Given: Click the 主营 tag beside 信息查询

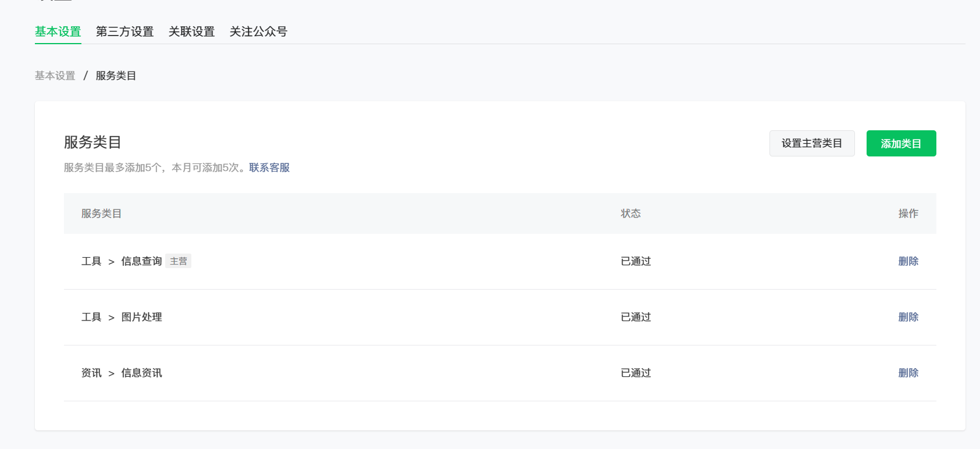Looking at the screenshot, I should tap(179, 261).
